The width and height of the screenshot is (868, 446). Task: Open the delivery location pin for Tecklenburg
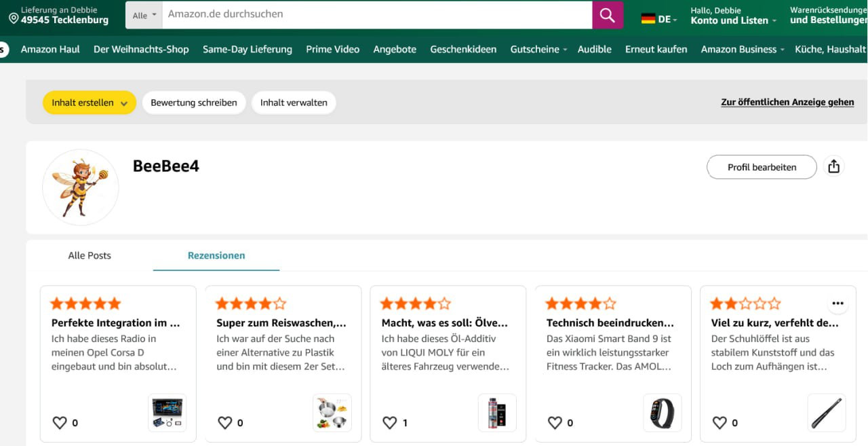14,18
